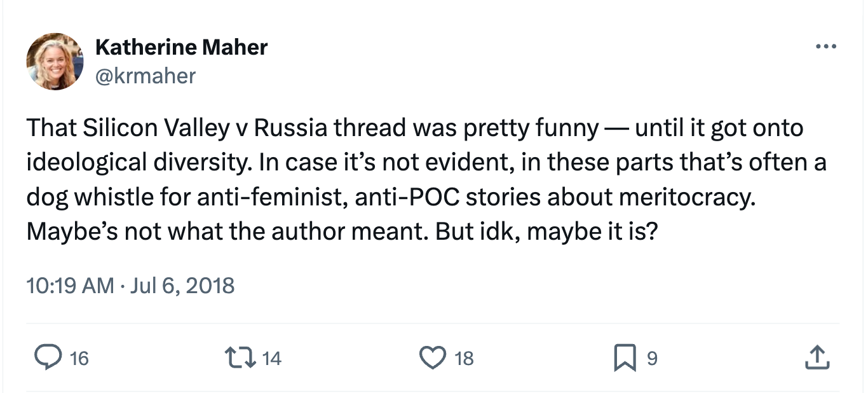868x393 pixels.
Task: Click the last line ending 'maybe it is?'
Action: coord(342,231)
